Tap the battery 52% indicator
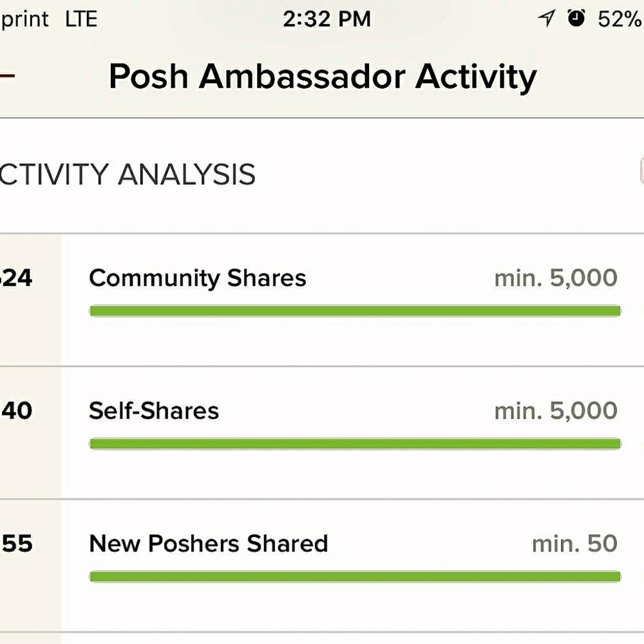 (620, 19)
